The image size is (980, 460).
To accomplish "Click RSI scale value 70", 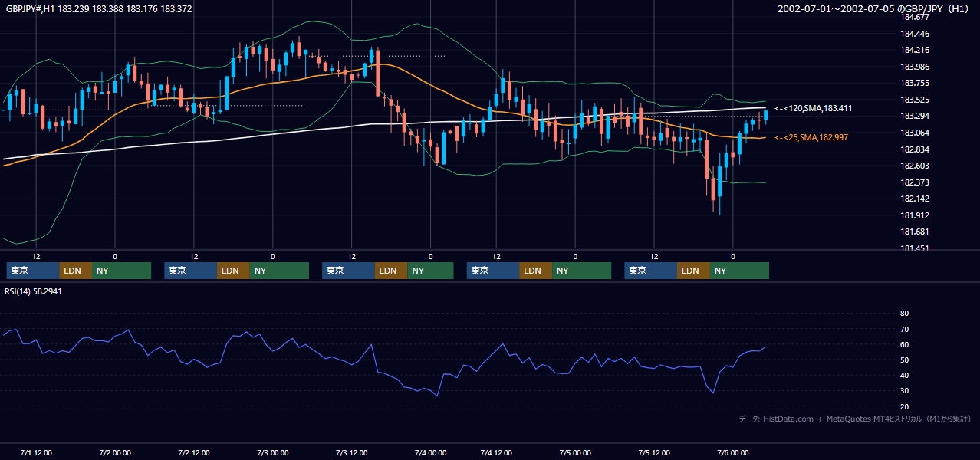I will [x=904, y=329].
